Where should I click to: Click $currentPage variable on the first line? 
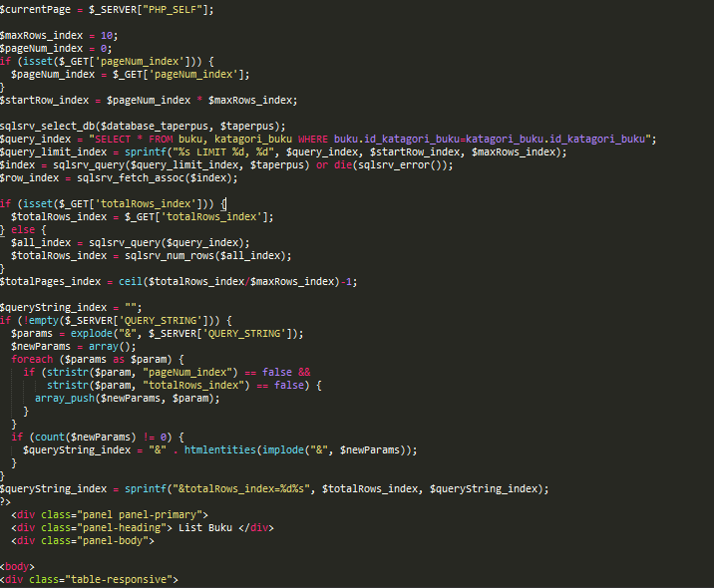(x=35, y=10)
